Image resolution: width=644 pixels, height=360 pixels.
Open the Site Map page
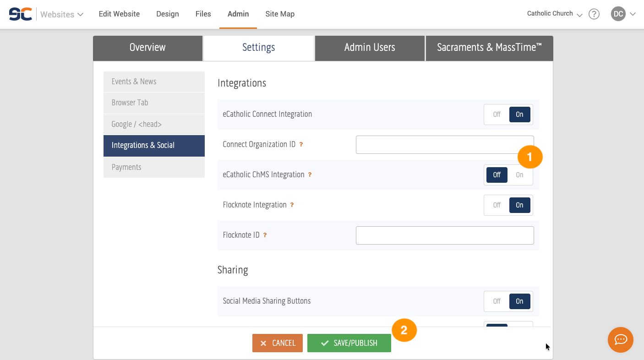pos(280,14)
